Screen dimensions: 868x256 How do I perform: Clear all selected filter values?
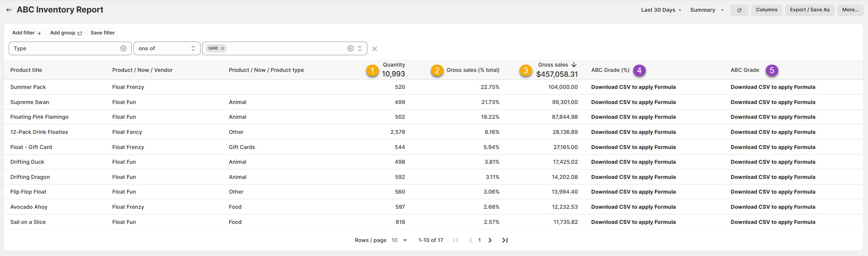(350, 48)
